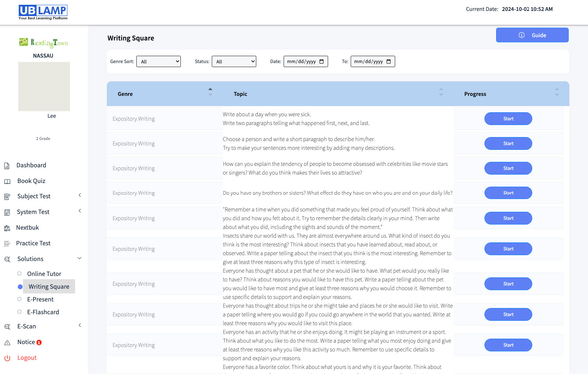Viewport: 588px width, 374px height.
Task: Open the E-Present submenu item
Action: pyautogui.click(x=40, y=299)
